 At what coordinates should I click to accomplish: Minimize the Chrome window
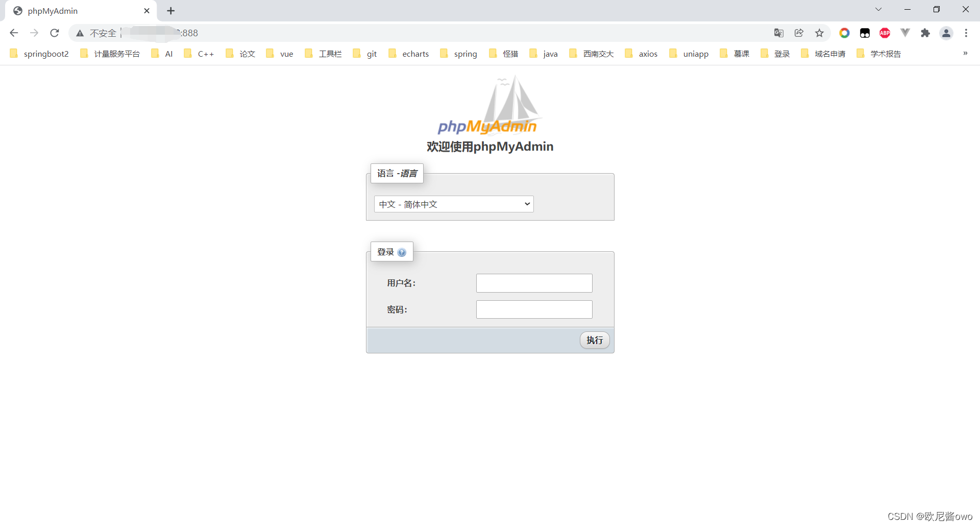click(908, 9)
